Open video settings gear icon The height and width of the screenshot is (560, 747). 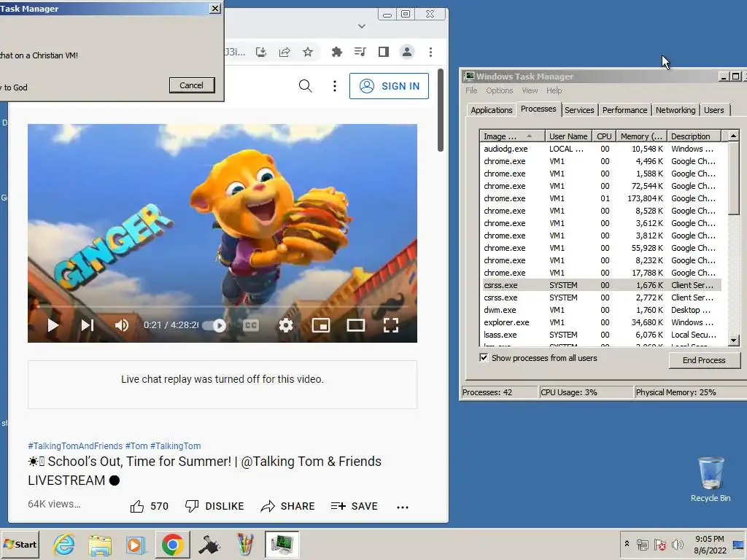[x=286, y=325]
